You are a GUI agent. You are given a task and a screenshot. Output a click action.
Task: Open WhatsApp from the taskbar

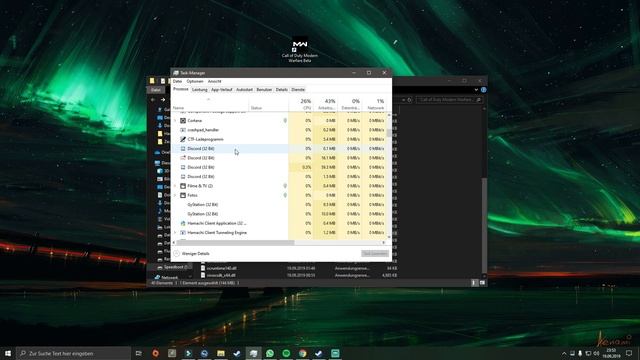pyautogui.click(x=270, y=353)
